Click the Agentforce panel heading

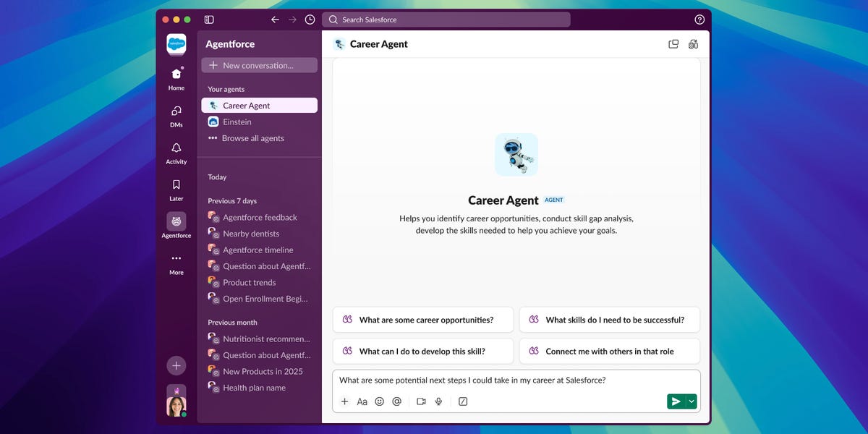(x=230, y=44)
